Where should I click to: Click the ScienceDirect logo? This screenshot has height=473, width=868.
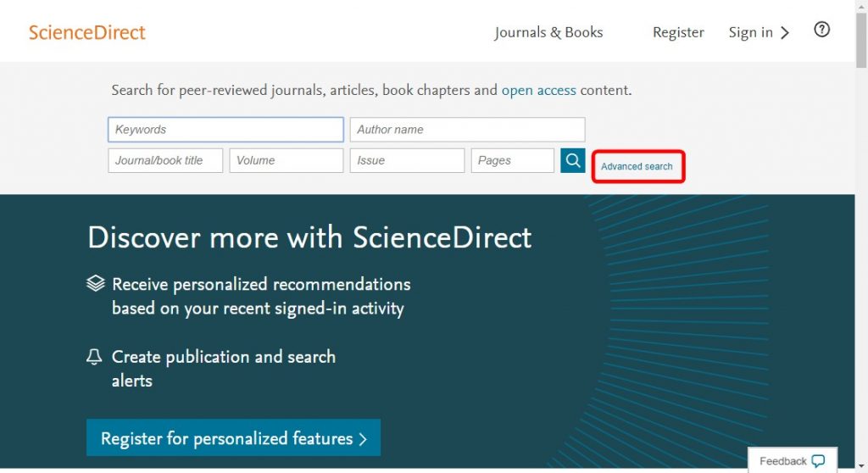87,32
